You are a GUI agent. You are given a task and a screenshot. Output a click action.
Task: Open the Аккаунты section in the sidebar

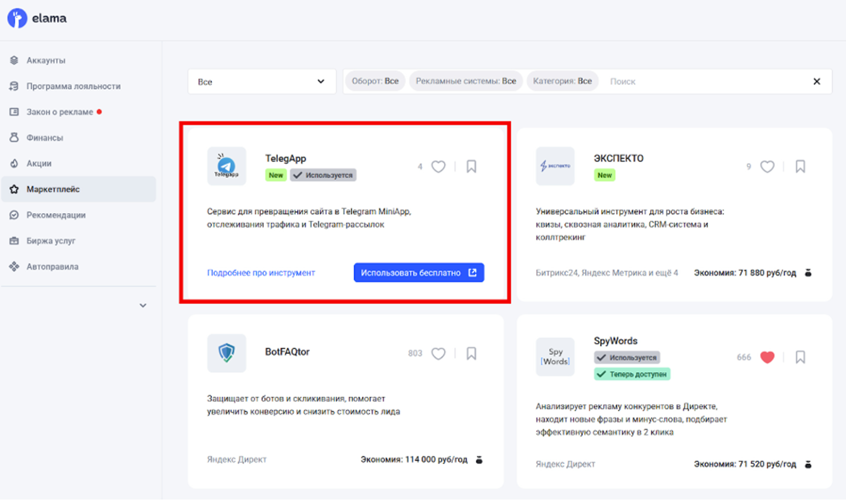(46, 60)
